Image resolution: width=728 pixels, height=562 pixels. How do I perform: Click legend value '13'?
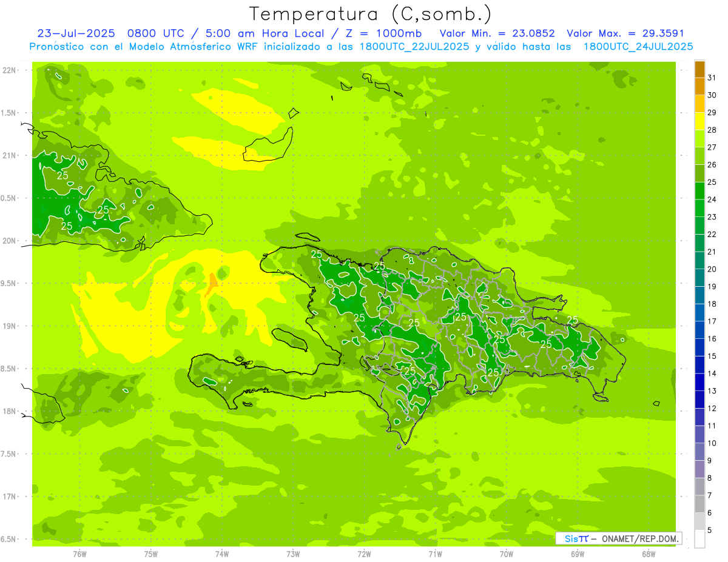tap(712, 391)
